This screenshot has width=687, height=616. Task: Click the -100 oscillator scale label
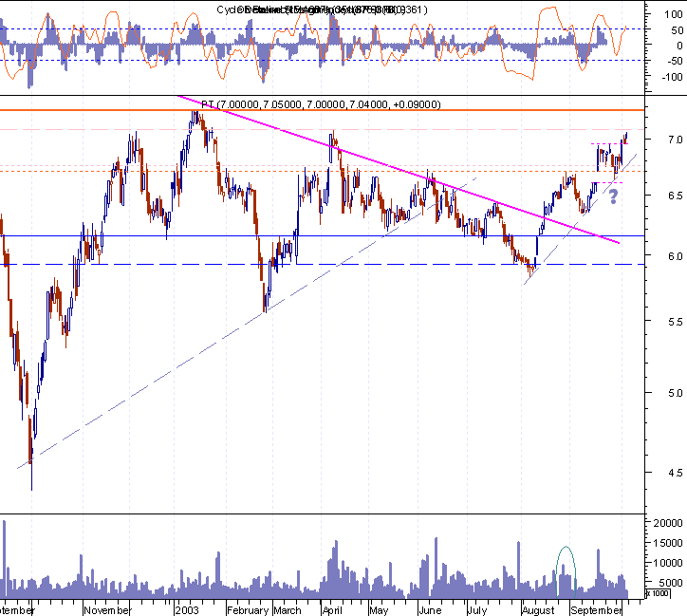pyautogui.click(x=672, y=77)
